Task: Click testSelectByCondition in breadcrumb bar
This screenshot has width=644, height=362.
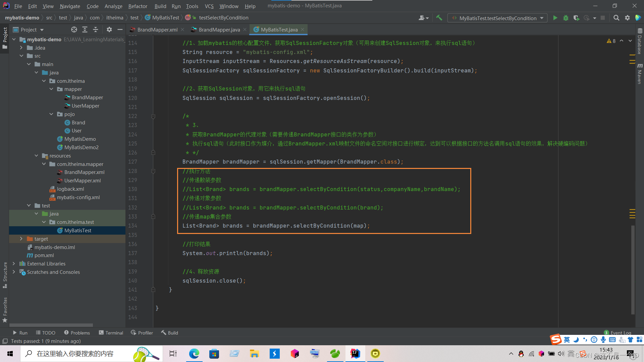Action: 223,18
